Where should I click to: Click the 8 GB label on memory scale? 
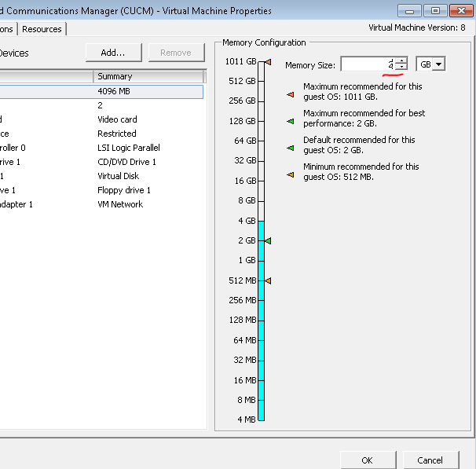pos(247,200)
